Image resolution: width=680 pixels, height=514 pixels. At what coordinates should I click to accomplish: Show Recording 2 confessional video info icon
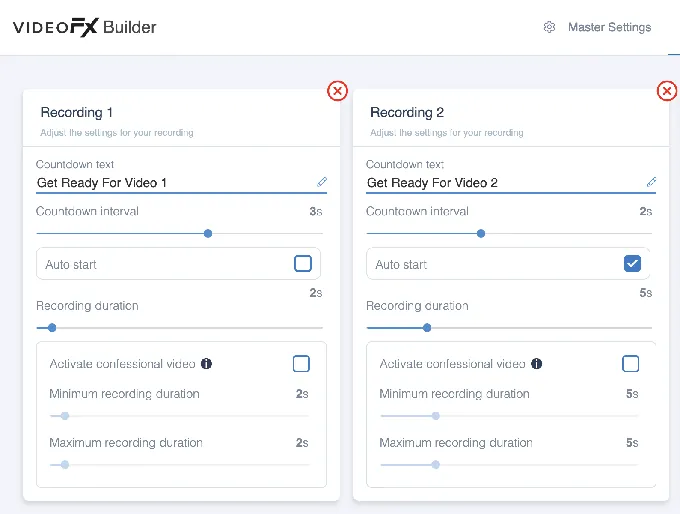tap(536, 363)
